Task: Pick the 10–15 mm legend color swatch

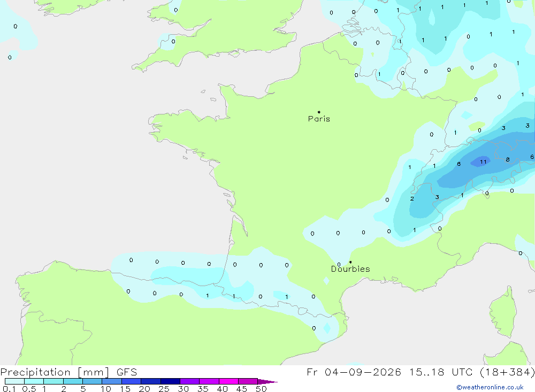Action: pyautogui.click(x=112, y=381)
